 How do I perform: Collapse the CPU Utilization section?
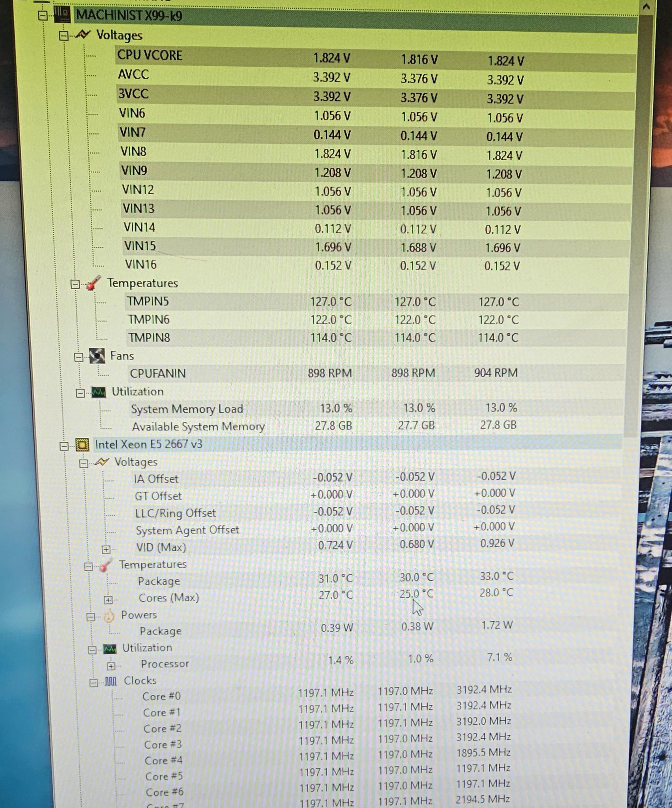tap(92, 650)
